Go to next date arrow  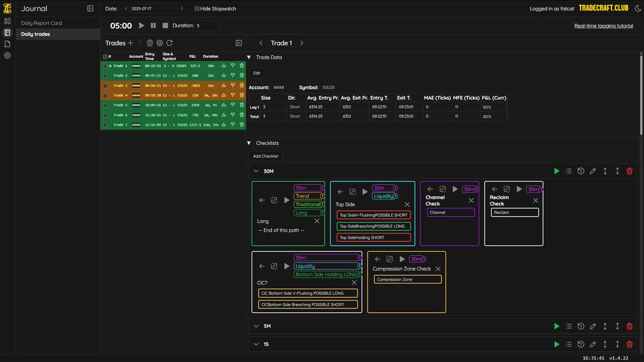click(181, 9)
